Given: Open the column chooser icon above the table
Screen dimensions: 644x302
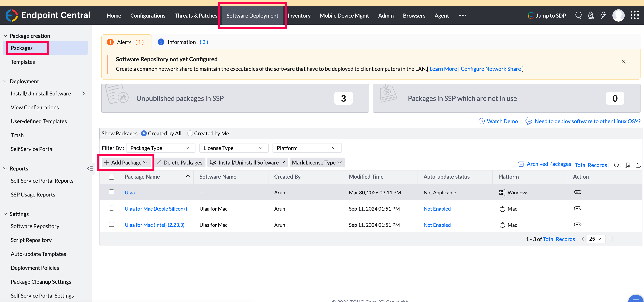Looking at the screenshot, I should 627,165.
